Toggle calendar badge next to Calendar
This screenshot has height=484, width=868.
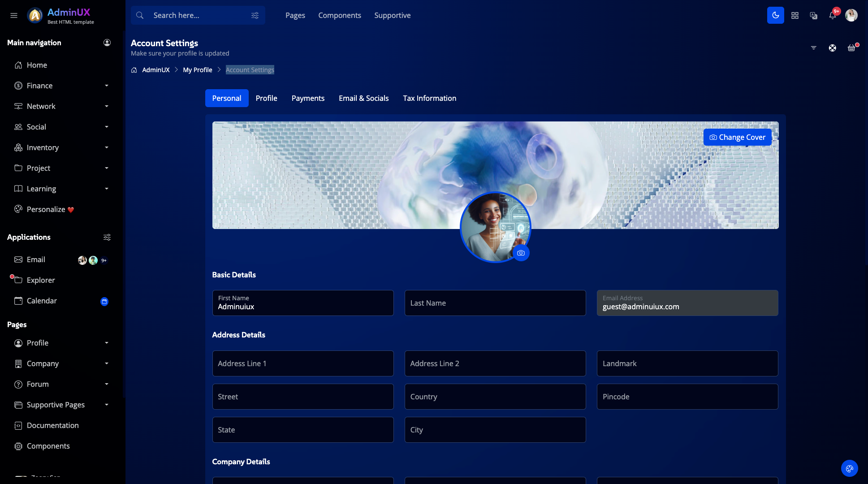(104, 302)
